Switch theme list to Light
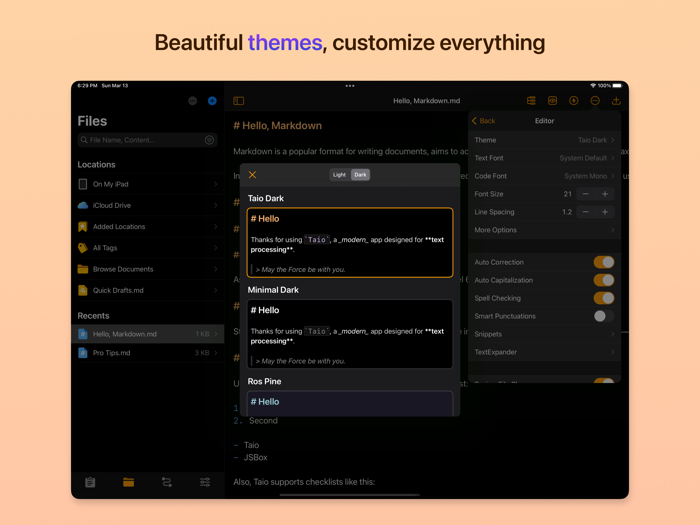700x525 pixels. (x=339, y=175)
